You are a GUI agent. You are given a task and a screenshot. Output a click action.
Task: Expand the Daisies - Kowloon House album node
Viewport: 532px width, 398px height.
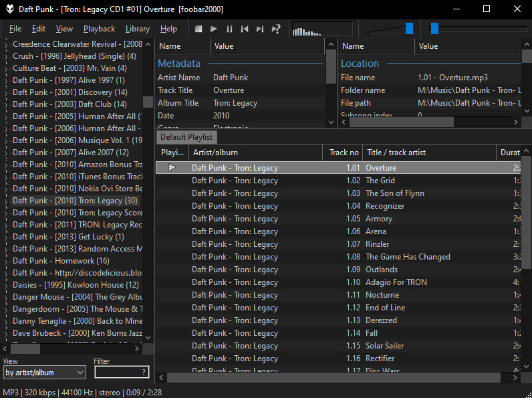tap(6, 285)
